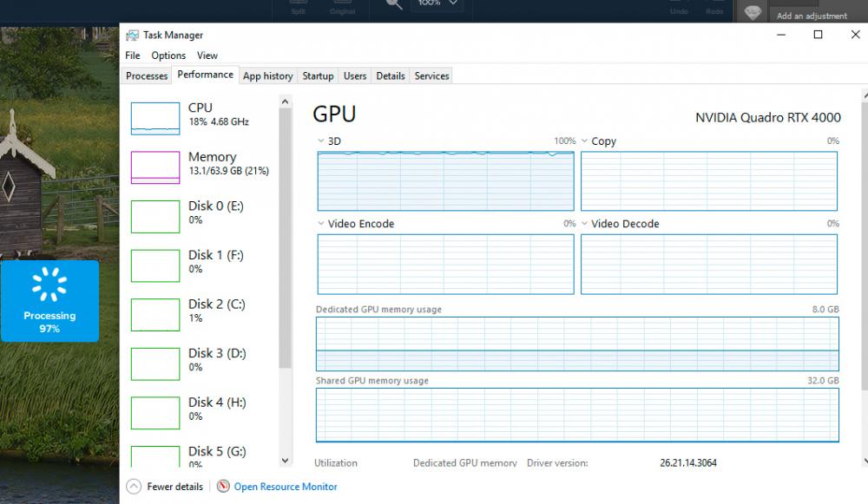Click the Undo button in the photo editor

[680, 8]
